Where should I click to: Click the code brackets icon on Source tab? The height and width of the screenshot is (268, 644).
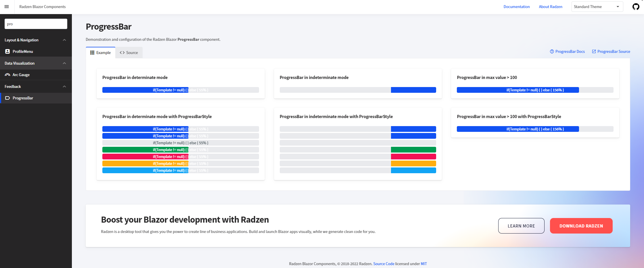(122, 53)
